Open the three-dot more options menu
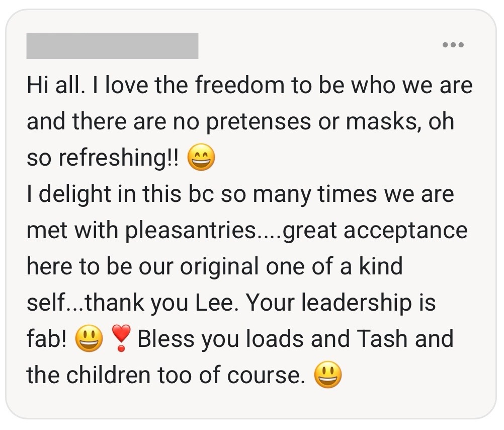Image resolution: width=504 pixels, height=430 pixels. tap(453, 45)
